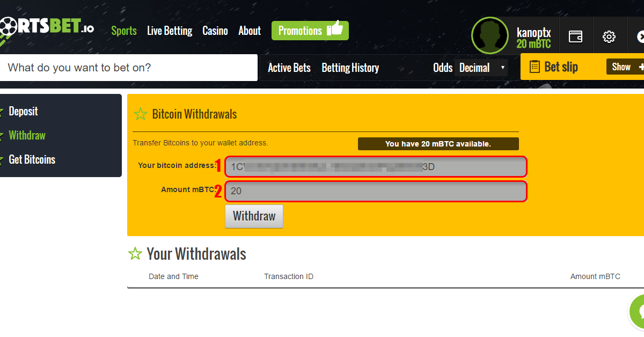Open the Betting History tab
The height and width of the screenshot is (337, 644).
coord(350,68)
